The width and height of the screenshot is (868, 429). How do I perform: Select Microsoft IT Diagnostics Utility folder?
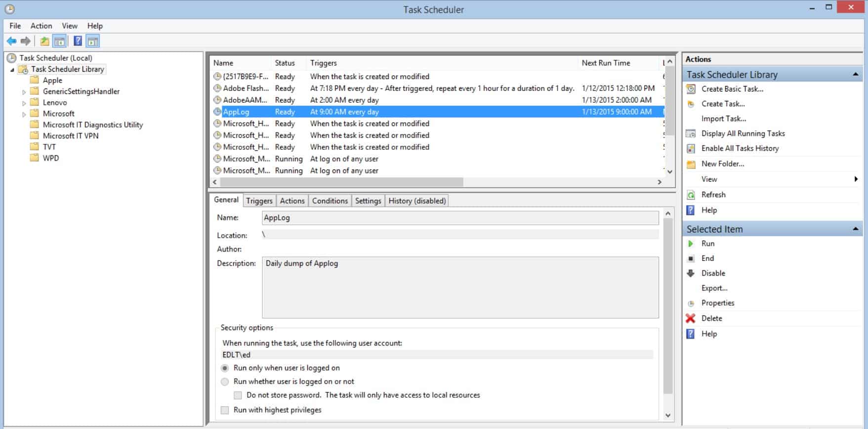92,125
